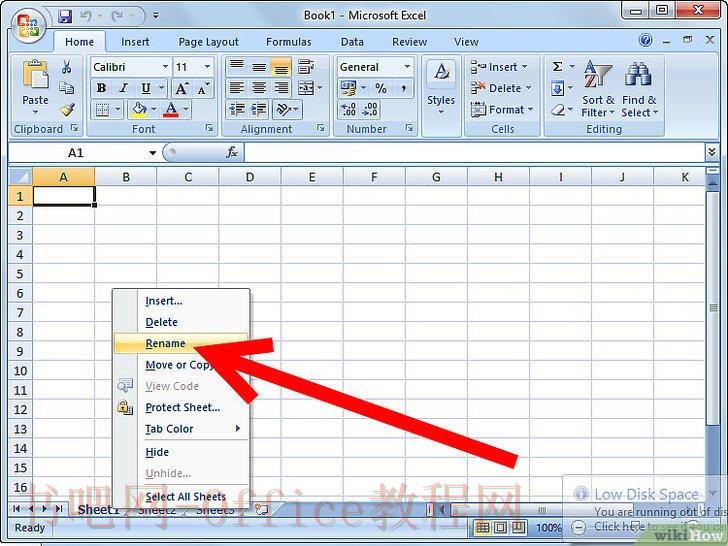Expand the Tab Color submenu
728x546 pixels.
181,429
